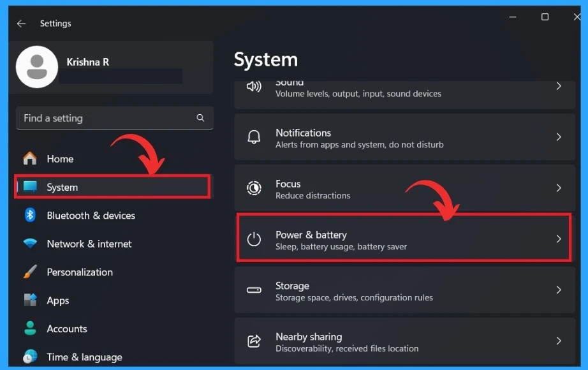Click the Power & battery power icon
Image resolution: width=588 pixels, height=370 pixels.
(x=254, y=239)
